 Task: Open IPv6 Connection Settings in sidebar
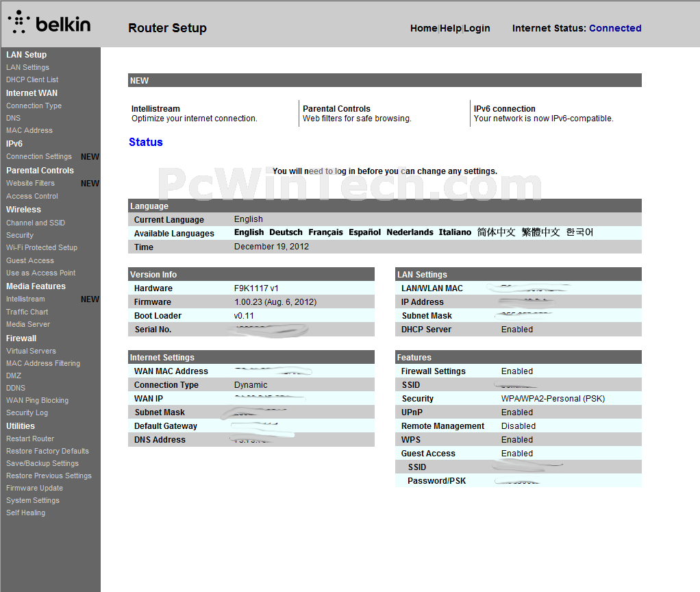pos(39,157)
